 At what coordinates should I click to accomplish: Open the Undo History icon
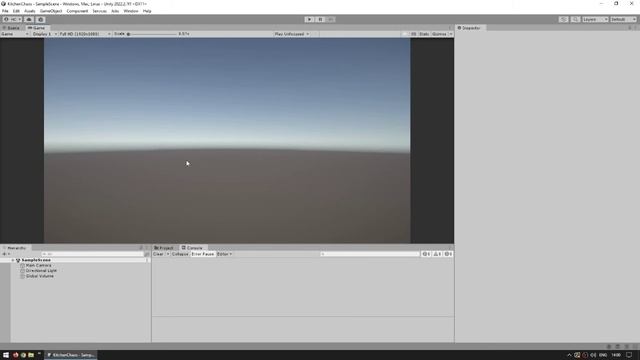(563, 19)
